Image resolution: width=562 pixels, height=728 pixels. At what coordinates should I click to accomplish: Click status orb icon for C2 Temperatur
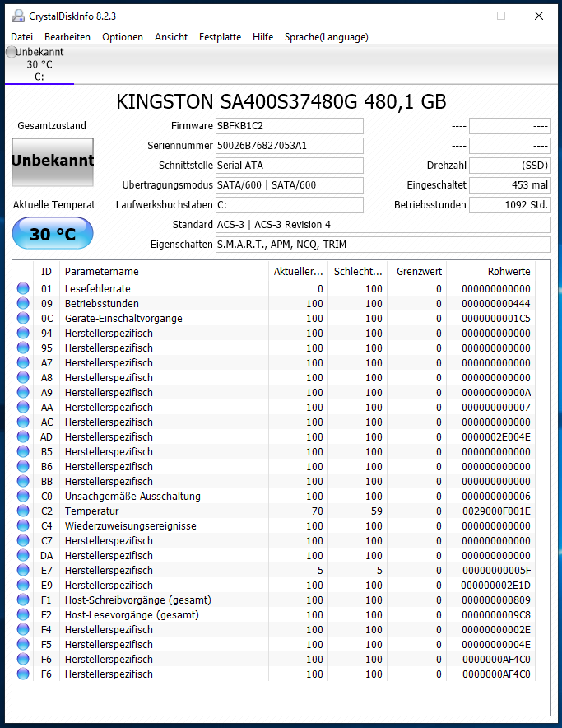(x=23, y=511)
